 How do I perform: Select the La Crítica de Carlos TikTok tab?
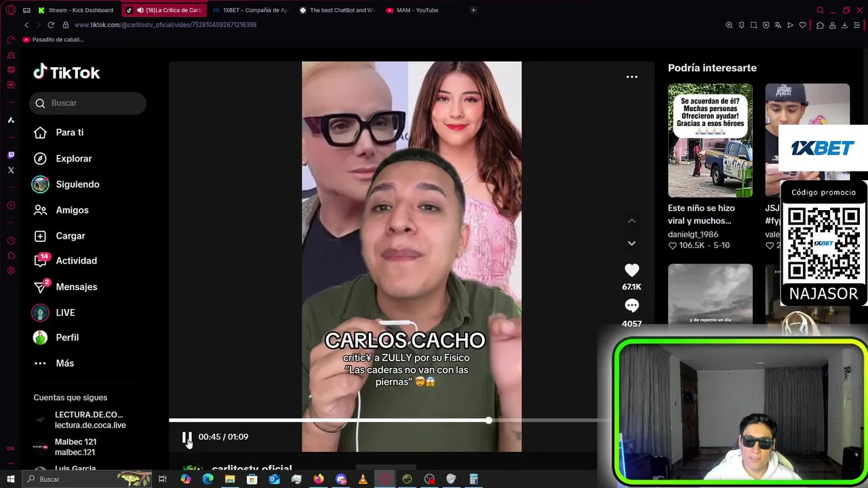click(x=163, y=10)
